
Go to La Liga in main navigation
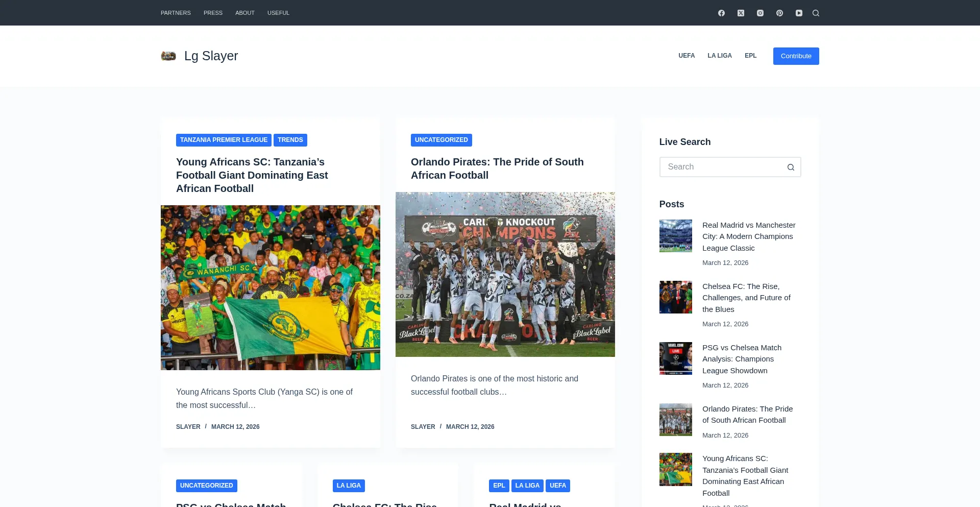coord(720,56)
